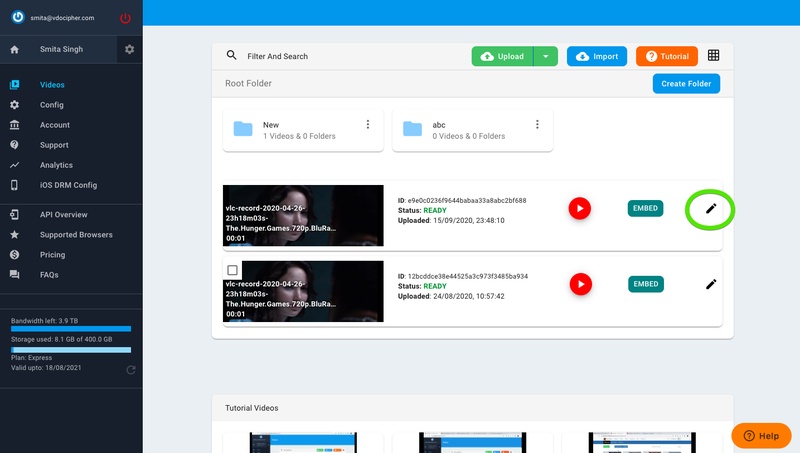Click the Smita Singh username
This screenshot has width=800, height=453.
coord(61,49)
